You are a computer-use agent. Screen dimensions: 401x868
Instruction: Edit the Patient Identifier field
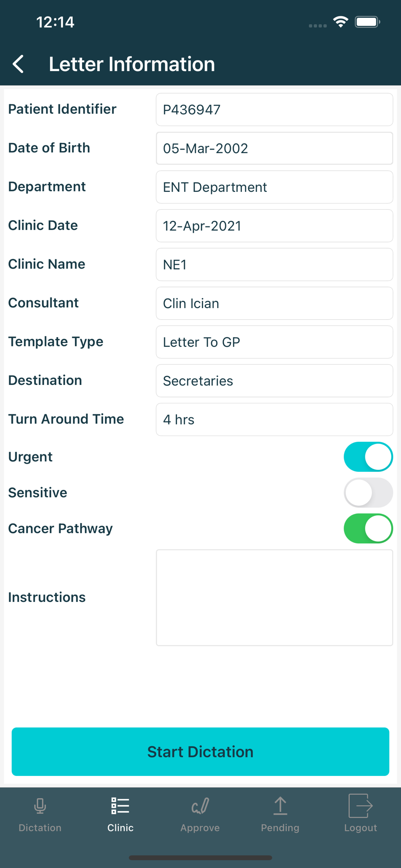click(274, 109)
